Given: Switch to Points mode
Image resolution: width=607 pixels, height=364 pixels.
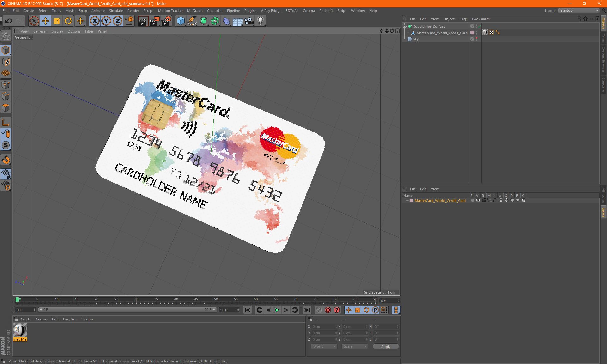Looking at the screenshot, I should click(x=6, y=85).
